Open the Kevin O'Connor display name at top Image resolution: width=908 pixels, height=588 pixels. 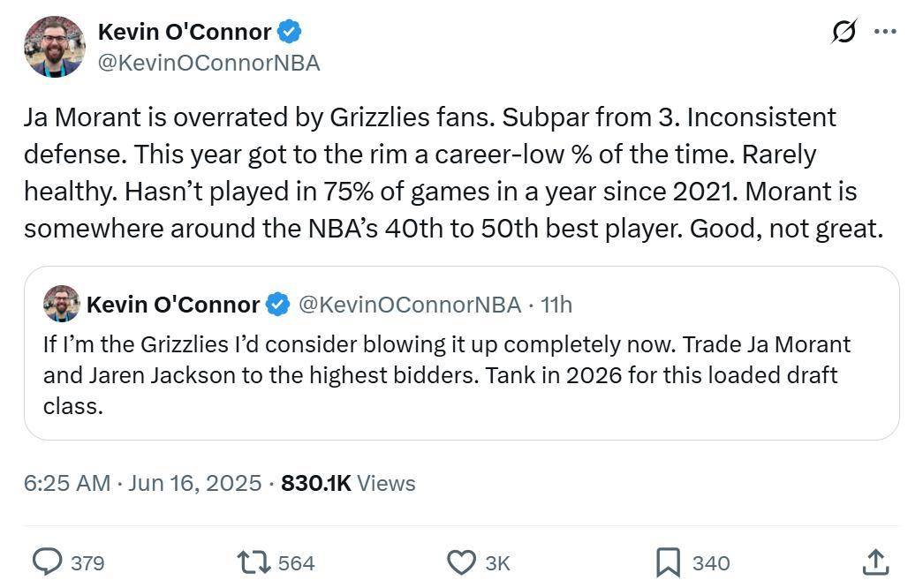coord(184,32)
